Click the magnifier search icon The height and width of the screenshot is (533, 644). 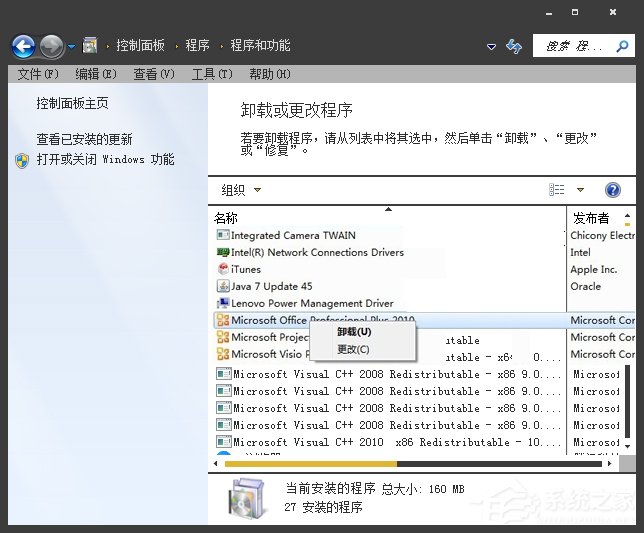[622, 46]
